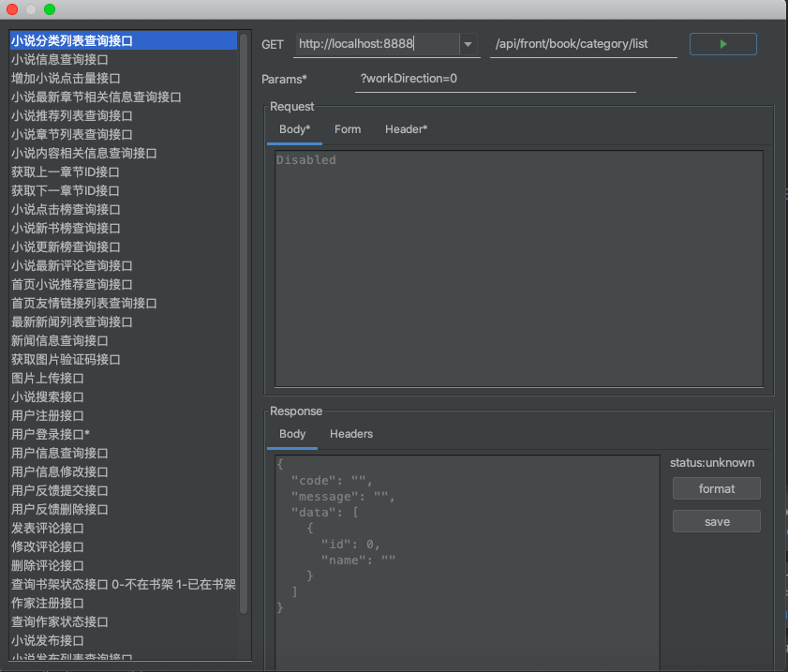Select 用户登录接口*
The width and height of the screenshot is (788, 672).
coord(124,434)
